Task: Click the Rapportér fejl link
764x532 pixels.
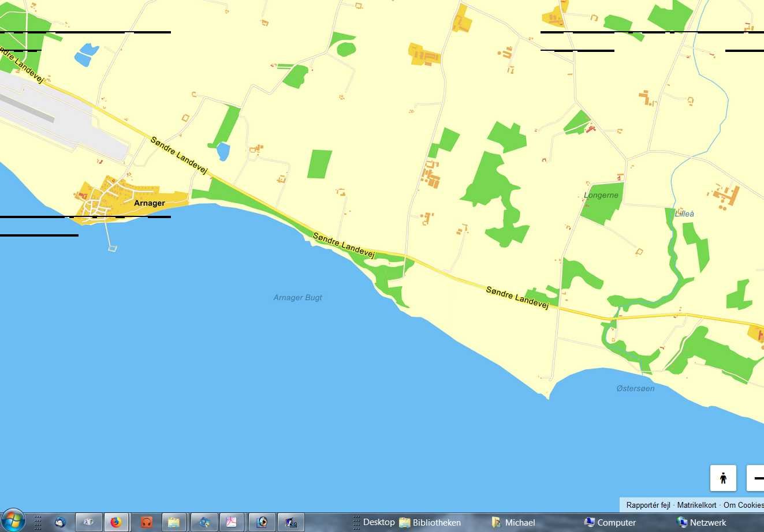Action: point(648,505)
